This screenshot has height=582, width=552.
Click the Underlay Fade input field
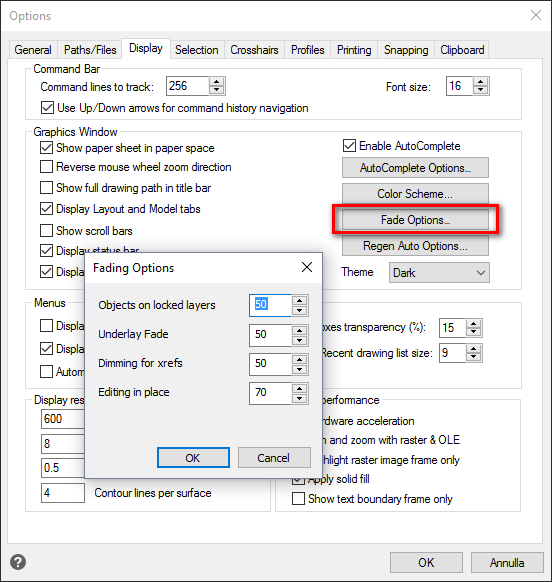click(270, 335)
